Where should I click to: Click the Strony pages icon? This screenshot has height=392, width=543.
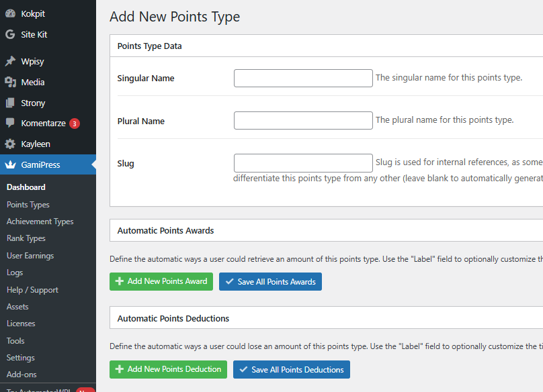tap(10, 103)
